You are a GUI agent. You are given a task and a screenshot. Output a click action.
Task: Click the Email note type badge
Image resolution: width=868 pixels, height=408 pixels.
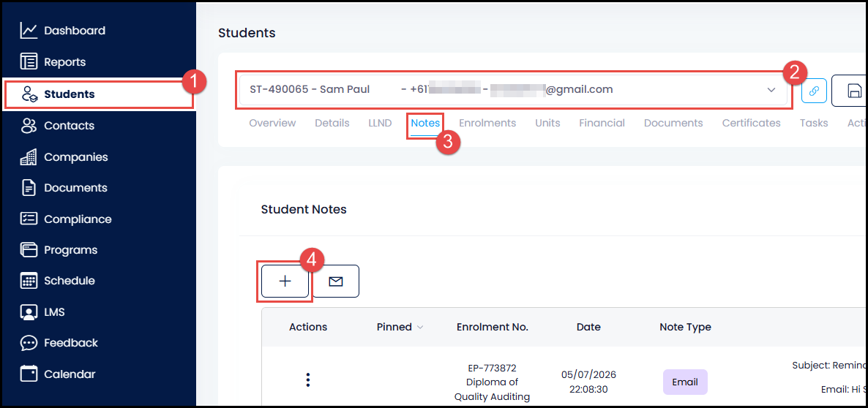pos(685,382)
